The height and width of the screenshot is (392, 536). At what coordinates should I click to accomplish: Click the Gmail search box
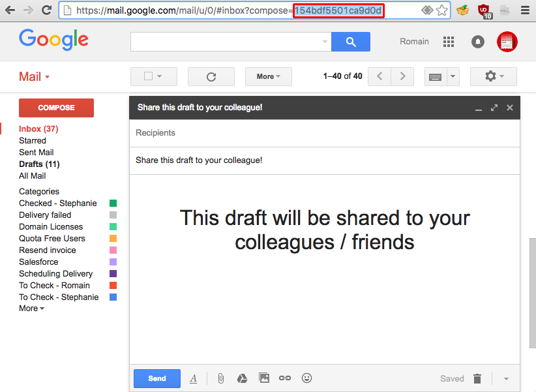[x=231, y=42]
